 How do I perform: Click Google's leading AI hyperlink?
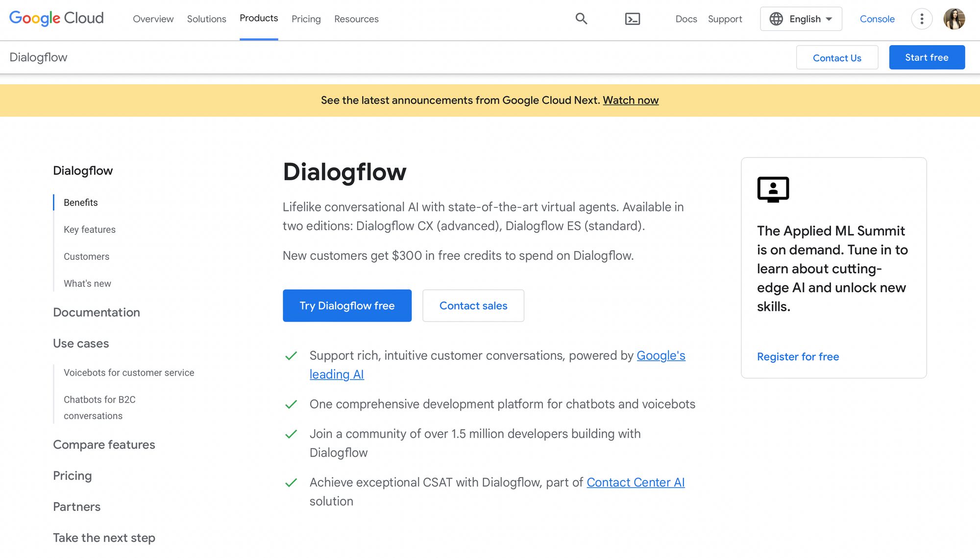click(x=497, y=365)
